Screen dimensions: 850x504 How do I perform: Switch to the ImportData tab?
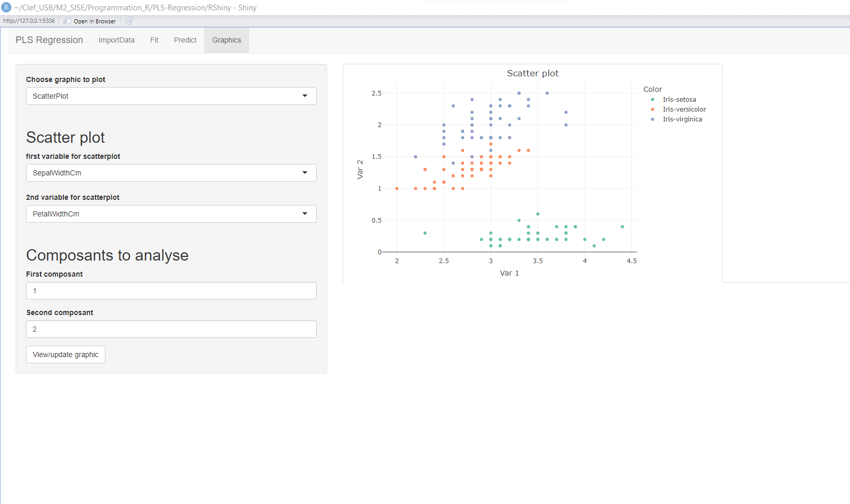116,40
